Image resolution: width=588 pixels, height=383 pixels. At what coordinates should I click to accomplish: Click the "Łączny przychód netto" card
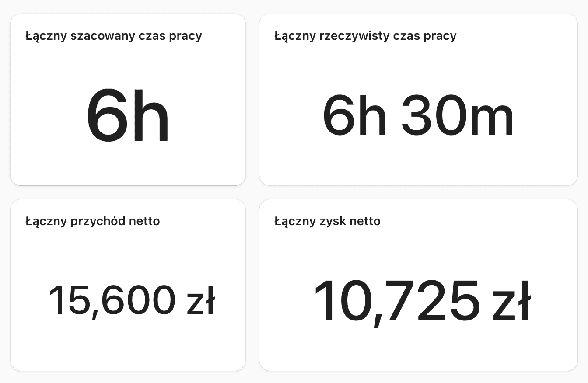(x=128, y=284)
